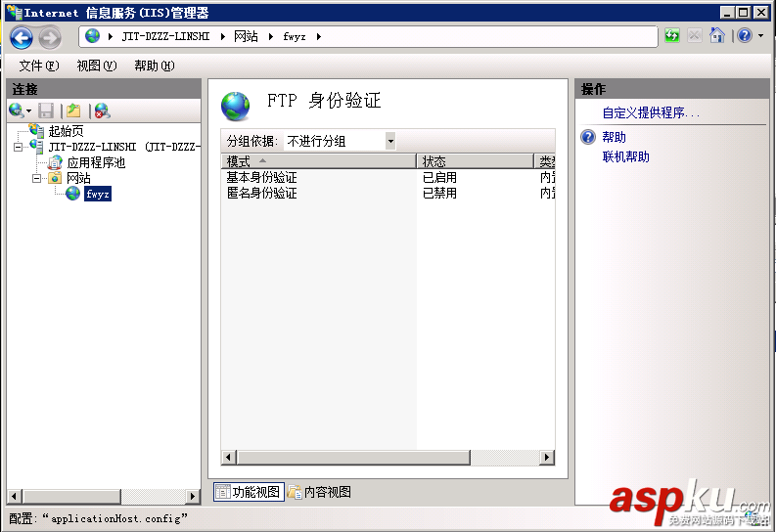Viewport: 776px width, 532px height.
Task: Click the Create Connection globe icon
Action: coord(17,111)
